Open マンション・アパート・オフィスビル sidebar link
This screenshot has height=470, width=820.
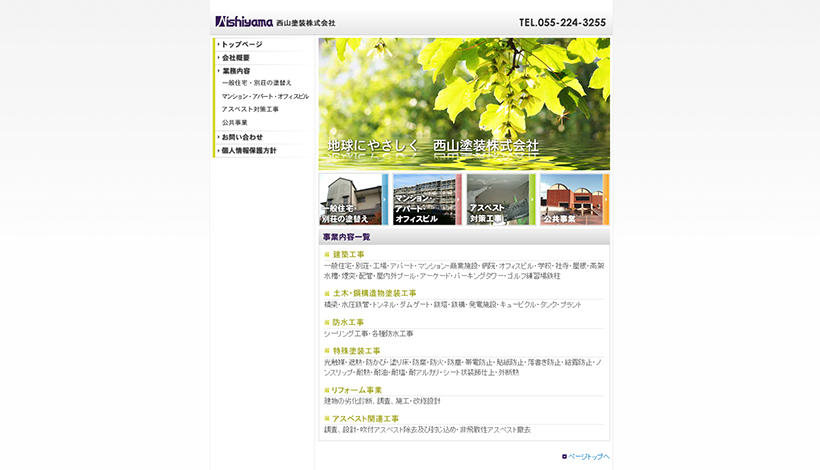tap(265, 96)
